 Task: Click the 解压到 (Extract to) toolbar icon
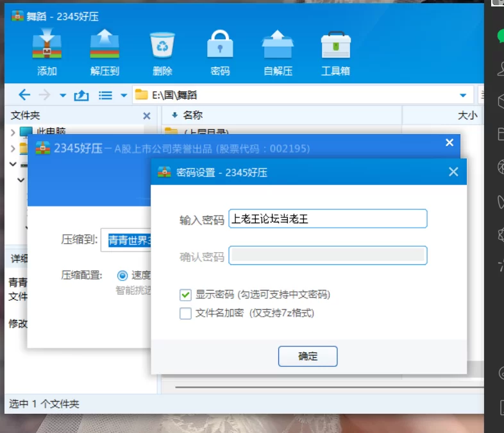105,52
